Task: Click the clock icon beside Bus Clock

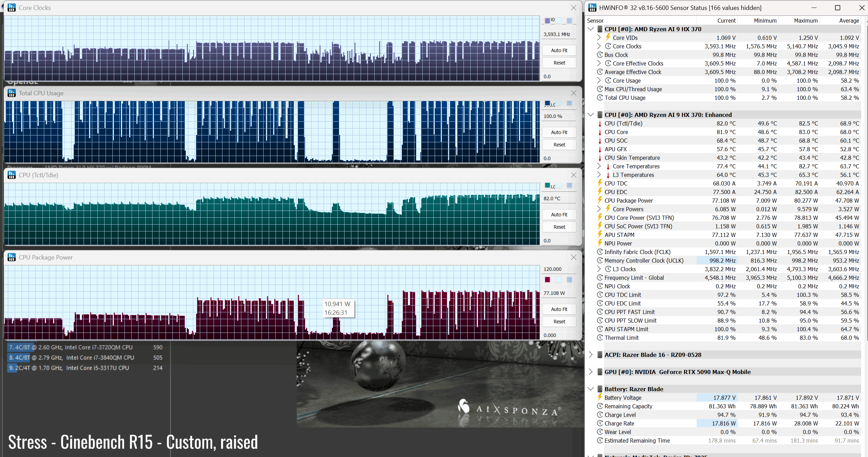Action: coord(600,55)
